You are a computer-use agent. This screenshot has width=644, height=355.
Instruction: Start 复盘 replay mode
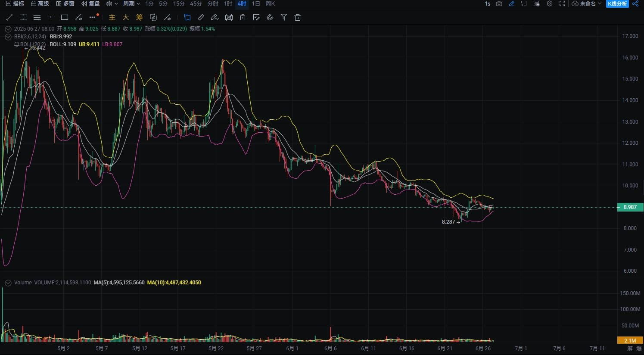[90, 3]
